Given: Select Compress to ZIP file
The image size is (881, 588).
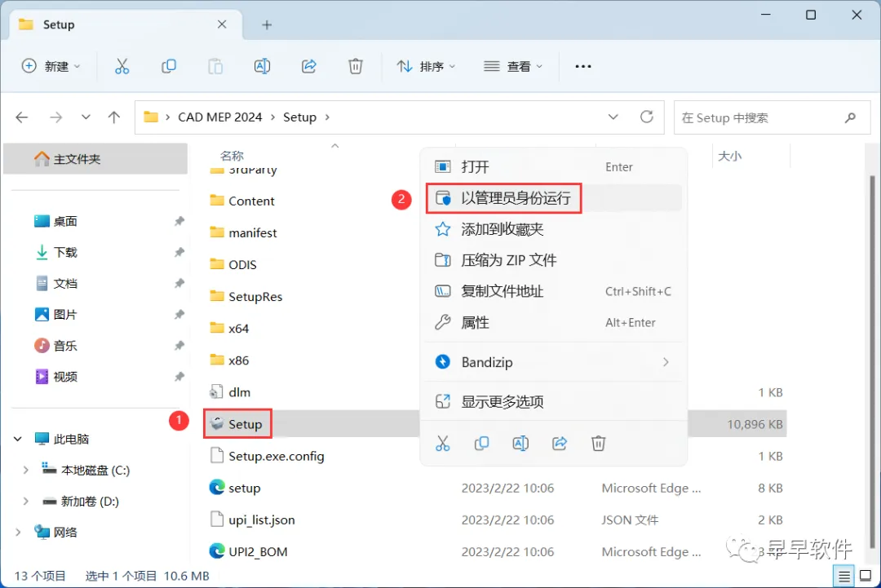Looking at the screenshot, I should click(553, 260).
